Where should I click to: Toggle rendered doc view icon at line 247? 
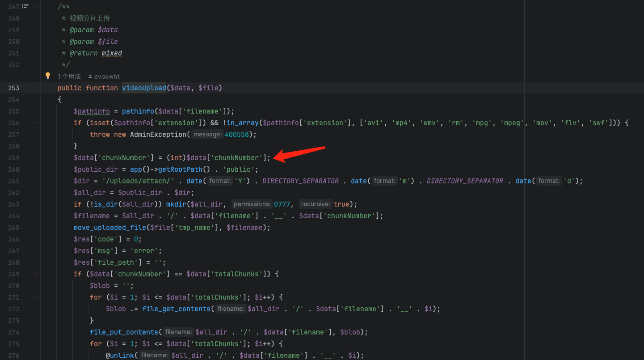[26, 6]
